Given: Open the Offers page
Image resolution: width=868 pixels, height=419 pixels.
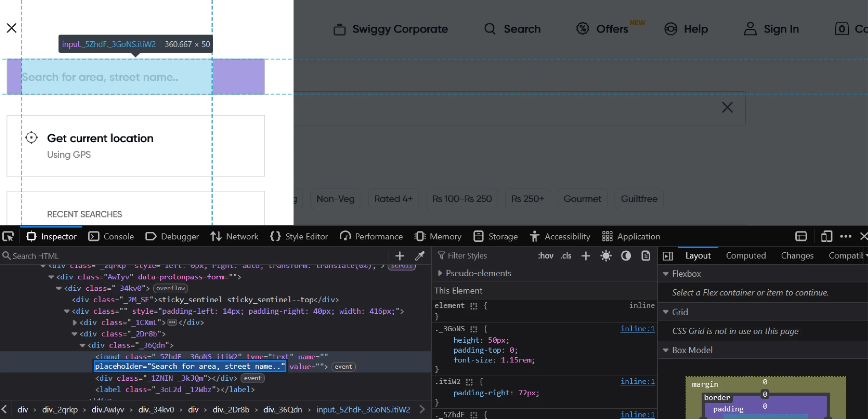Looking at the screenshot, I should pyautogui.click(x=612, y=29).
